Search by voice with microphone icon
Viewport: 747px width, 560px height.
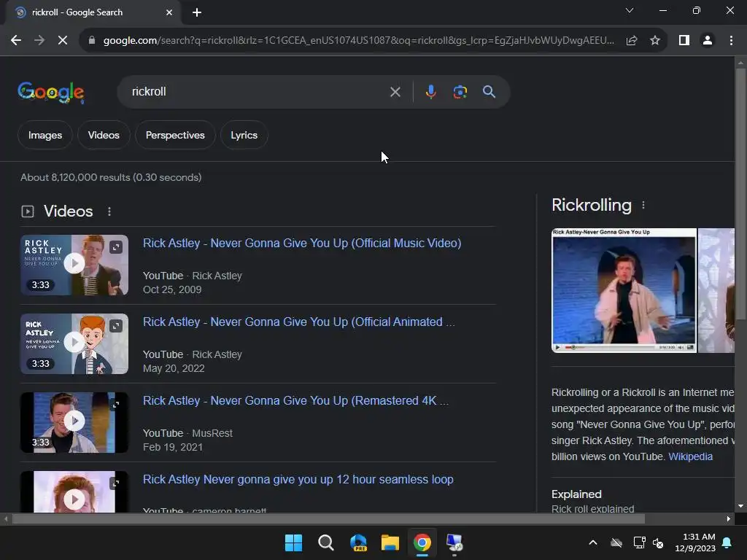point(430,91)
